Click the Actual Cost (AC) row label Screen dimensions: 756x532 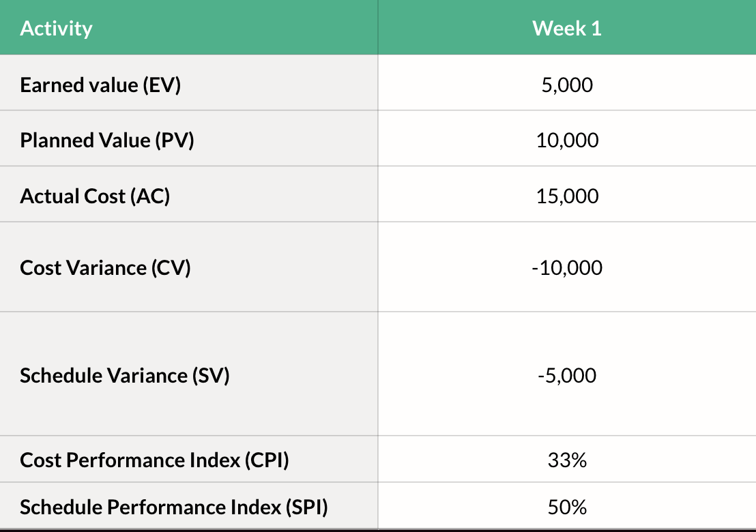[95, 196]
